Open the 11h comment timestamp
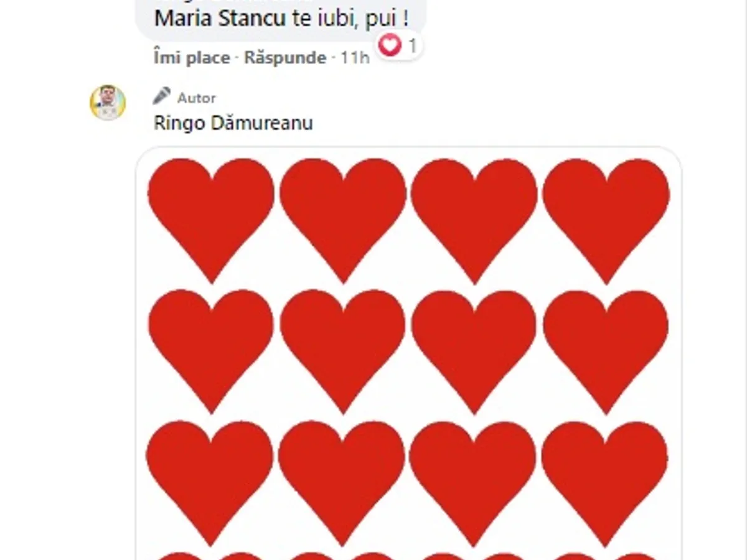Viewport: 747px width, 560px height. pos(355,58)
